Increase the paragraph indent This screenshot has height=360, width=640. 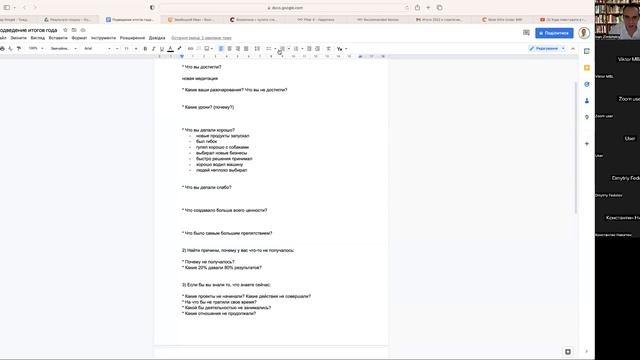click(317, 49)
